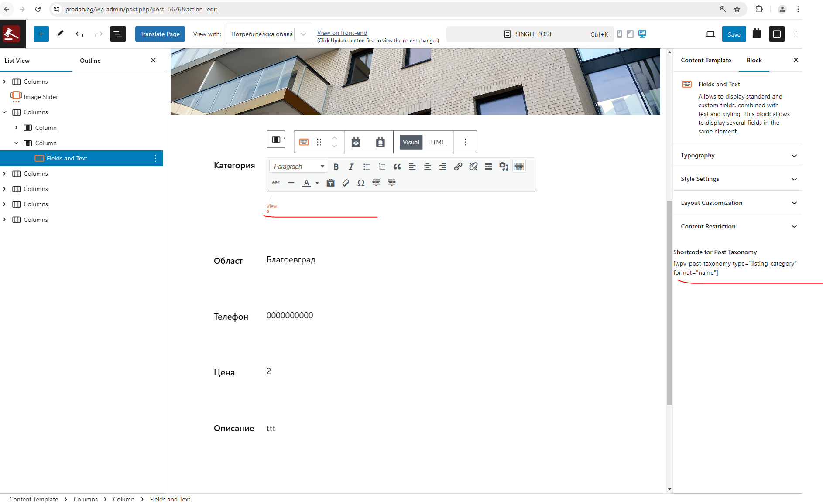Switch editor to Visual mode

pos(411,142)
